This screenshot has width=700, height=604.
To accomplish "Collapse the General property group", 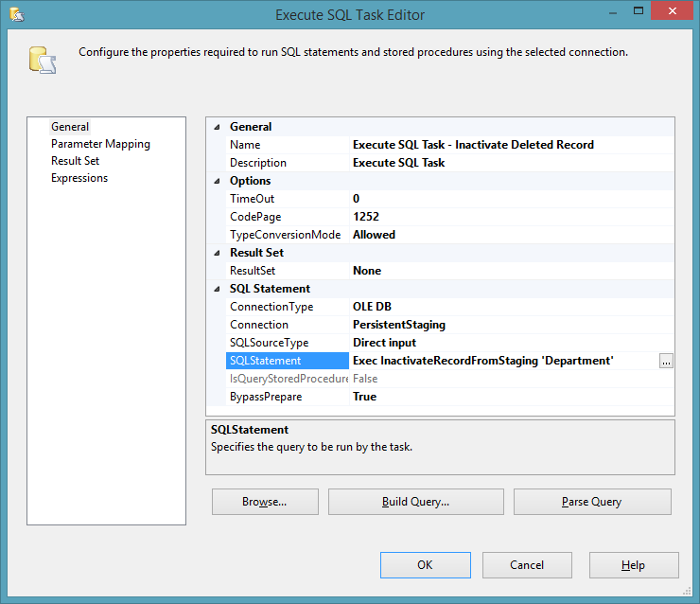I will (x=217, y=127).
